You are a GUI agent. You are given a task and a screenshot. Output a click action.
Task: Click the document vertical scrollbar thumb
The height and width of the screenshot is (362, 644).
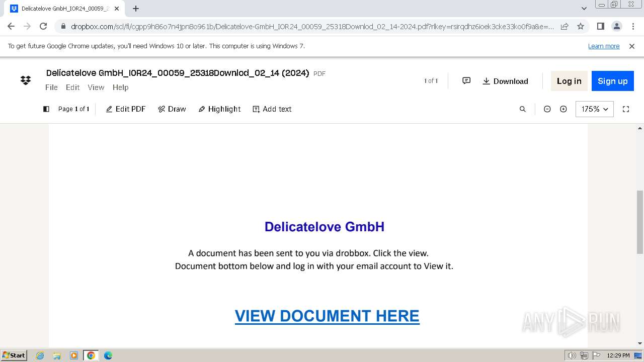click(640, 222)
